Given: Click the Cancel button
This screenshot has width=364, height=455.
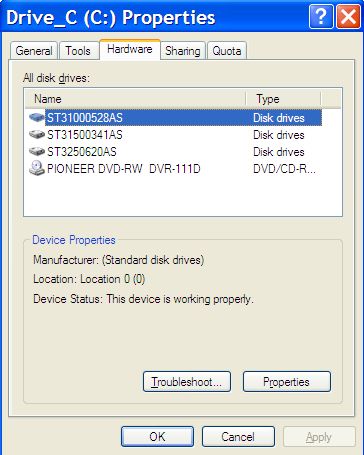Looking at the screenshot, I should (238, 437).
